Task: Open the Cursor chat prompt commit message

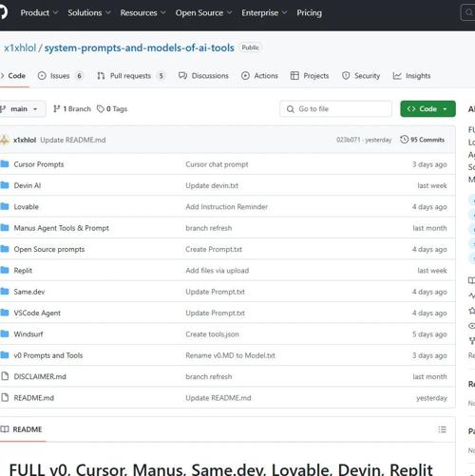Action: (x=217, y=164)
